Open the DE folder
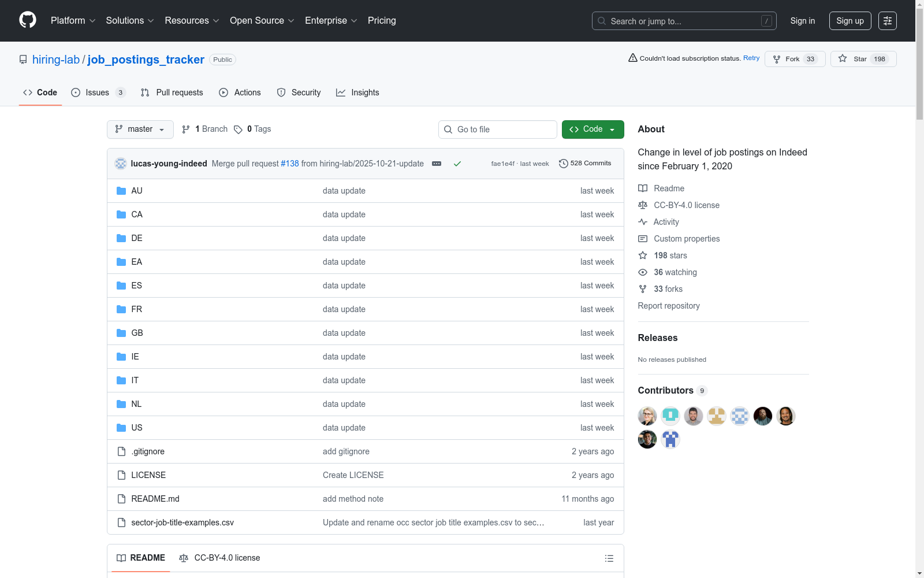Image resolution: width=924 pixels, height=578 pixels. tap(137, 238)
